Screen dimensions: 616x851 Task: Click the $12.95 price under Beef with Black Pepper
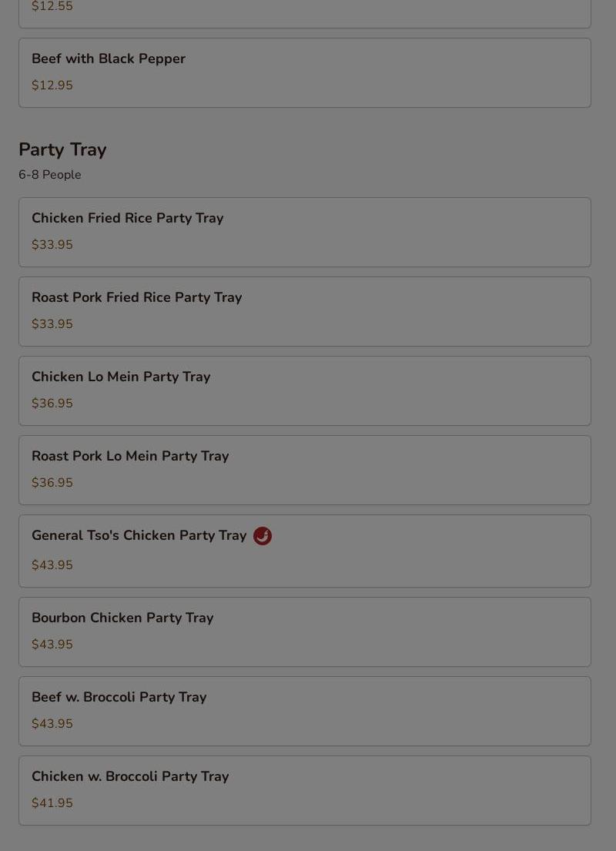tap(52, 85)
